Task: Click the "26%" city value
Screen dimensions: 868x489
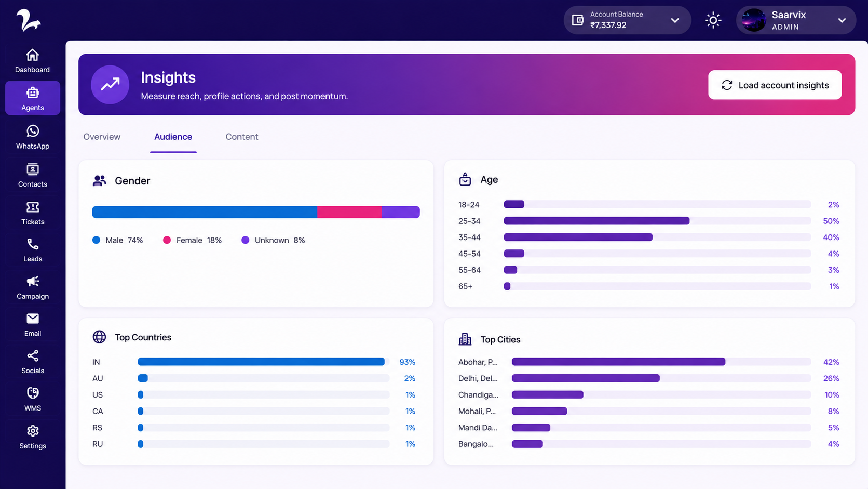Action: click(831, 378)
